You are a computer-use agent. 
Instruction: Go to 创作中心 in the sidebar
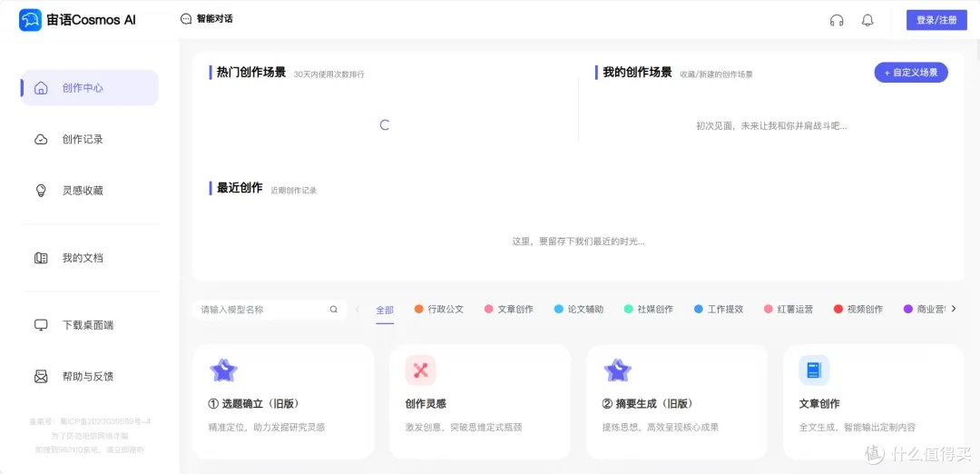coord(89,88)
